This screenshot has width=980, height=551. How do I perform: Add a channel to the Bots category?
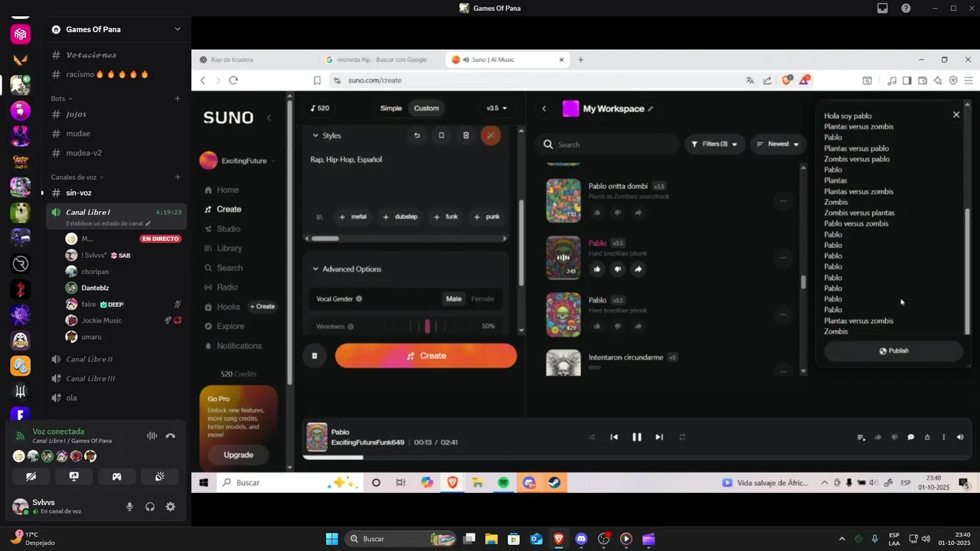177,98
